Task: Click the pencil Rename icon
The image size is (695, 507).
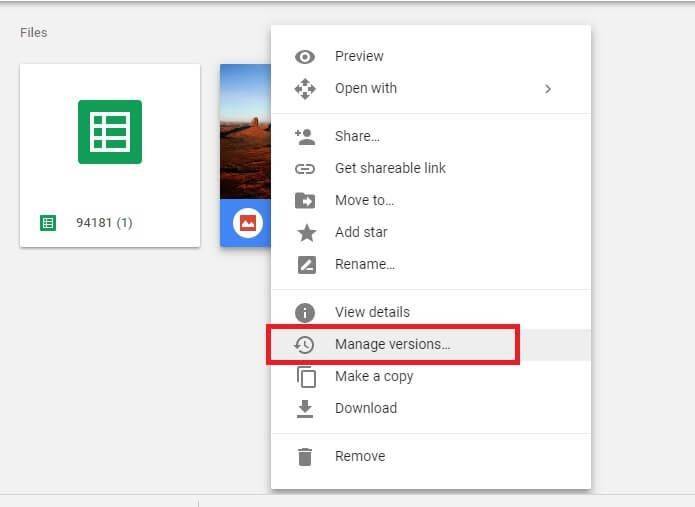Action: [307, 265]
